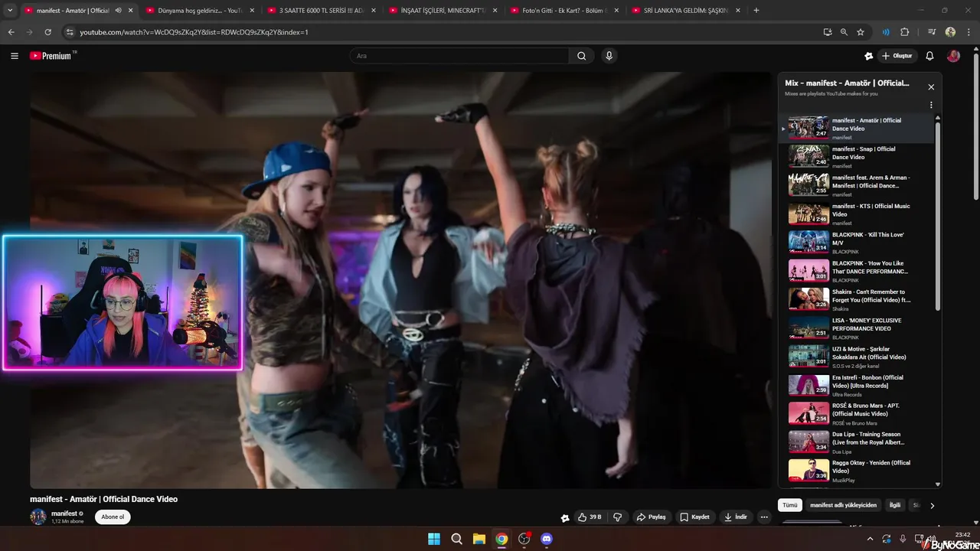Play LISA 'MONEY' performance video
Image resolution: width=980 pixels, height=551 pixels.
(857, 328)
